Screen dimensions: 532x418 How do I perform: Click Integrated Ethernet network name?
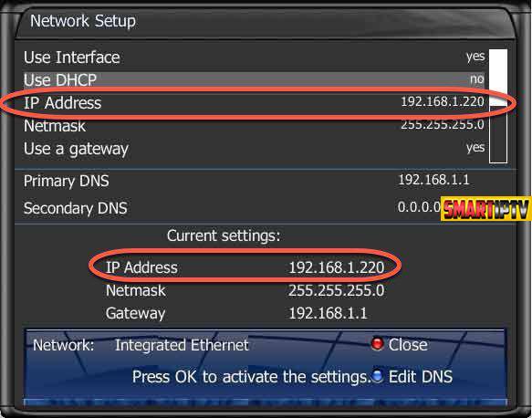[182, 345]
